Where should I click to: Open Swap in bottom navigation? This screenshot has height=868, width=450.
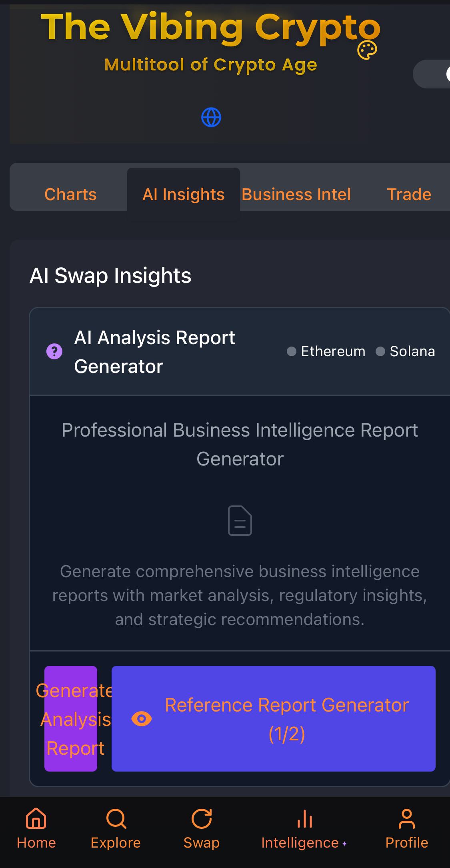click(x=202, y=828)
